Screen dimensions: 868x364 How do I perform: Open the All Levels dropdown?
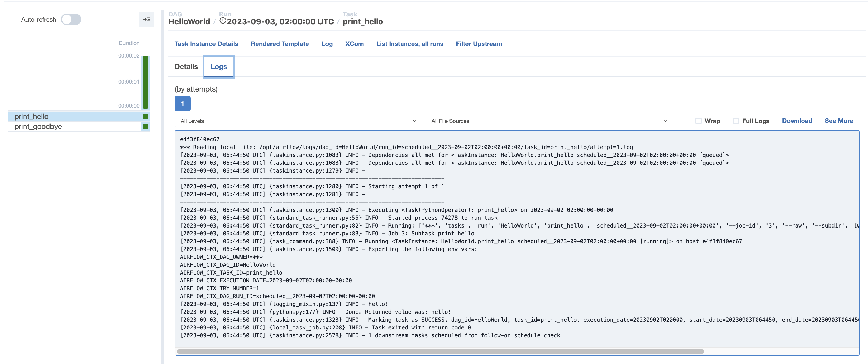coord(298,121)
